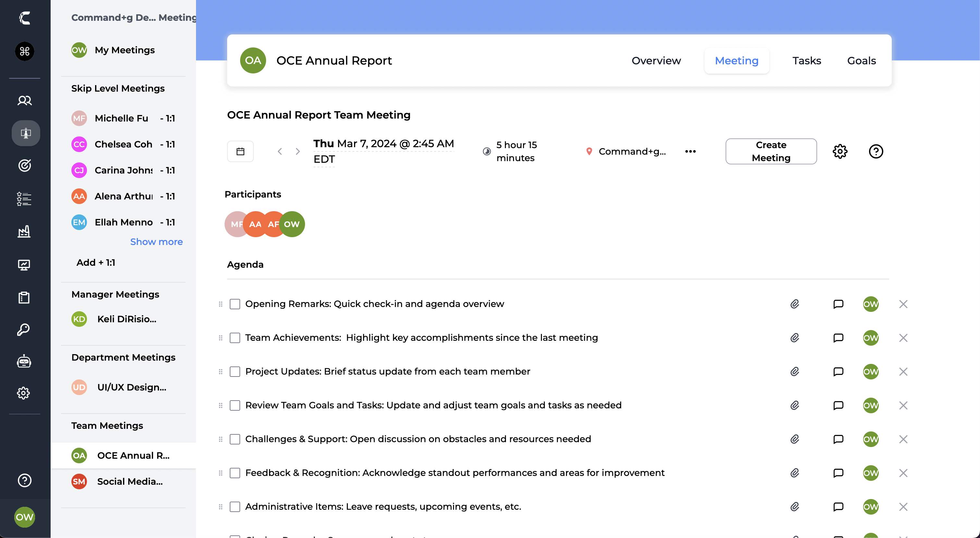
Task: Mark Administrative Items as done
Action: coord(235,506)
